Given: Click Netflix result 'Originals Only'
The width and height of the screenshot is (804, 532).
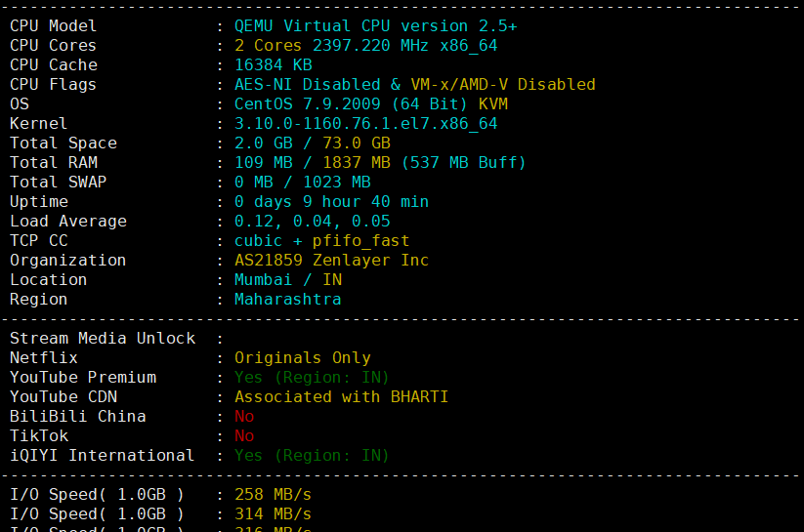Looking at the screenshot, I should 303,357.
